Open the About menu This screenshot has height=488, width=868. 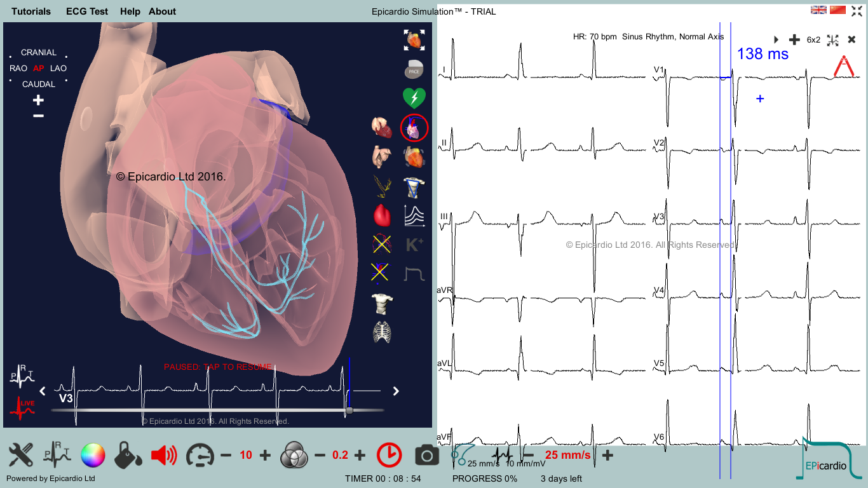[162, 11]
